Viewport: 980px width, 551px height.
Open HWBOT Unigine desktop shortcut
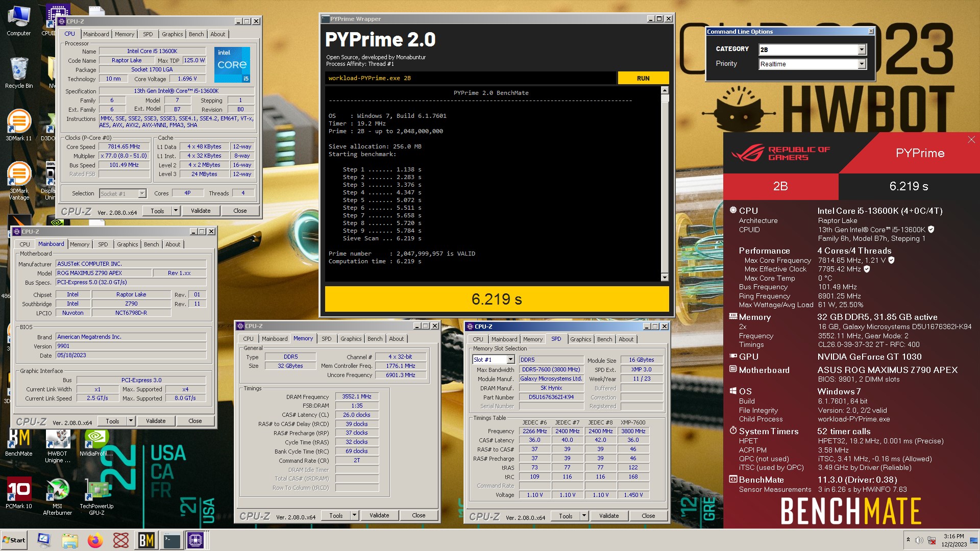coord(57,445)
